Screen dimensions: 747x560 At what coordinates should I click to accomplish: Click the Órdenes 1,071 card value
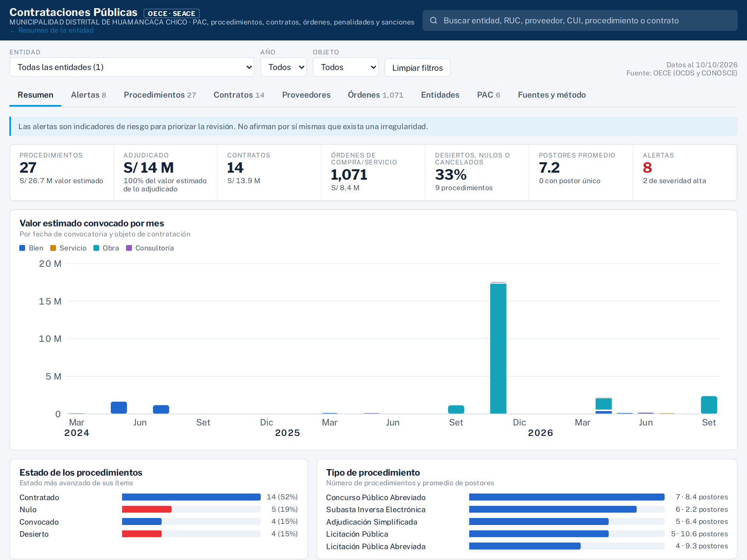[x=349, y=175]
